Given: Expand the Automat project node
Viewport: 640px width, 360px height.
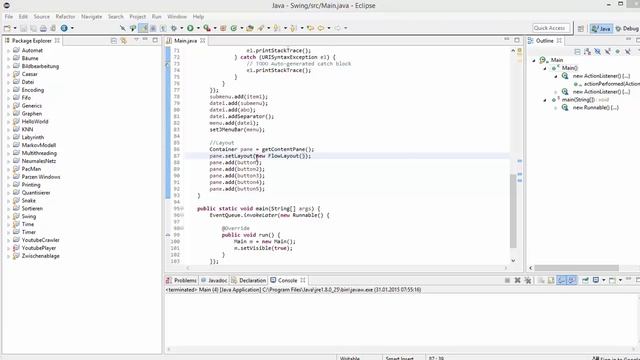Looking at the screenshot, I should pos(9,51).
